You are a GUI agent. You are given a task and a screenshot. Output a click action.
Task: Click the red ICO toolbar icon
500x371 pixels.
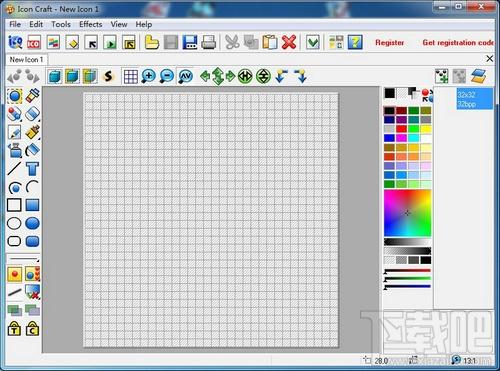[34, 42]
